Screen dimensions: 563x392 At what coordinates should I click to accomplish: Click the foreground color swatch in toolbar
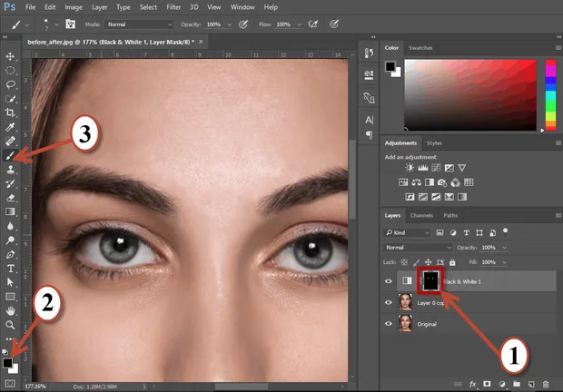tap(7, 363)
